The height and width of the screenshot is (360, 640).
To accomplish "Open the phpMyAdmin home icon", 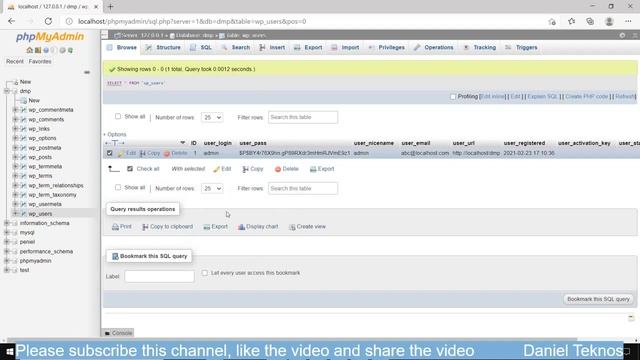I will pyautogui.click(x=29, y=50).
